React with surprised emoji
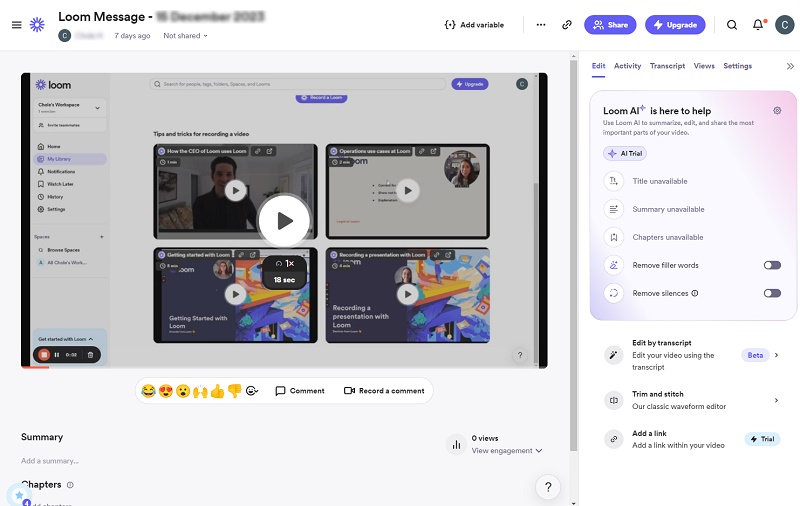The image size is (800, 506). [183, 391]
